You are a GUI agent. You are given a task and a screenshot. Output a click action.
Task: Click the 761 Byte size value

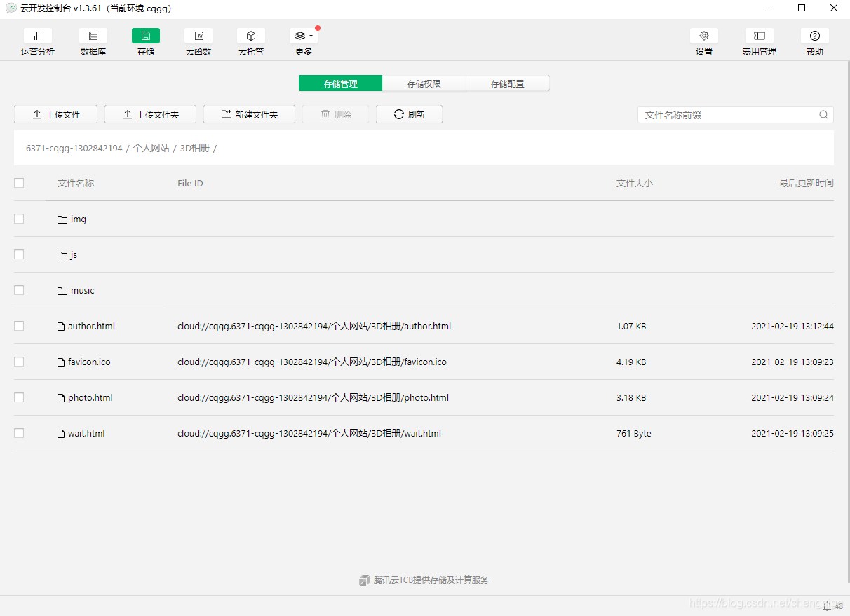pyautogui.click(x=634, y=434)
